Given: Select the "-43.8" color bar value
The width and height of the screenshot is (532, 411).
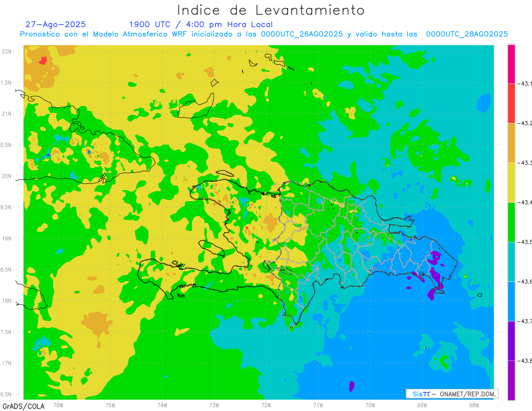Looking at the screenshot, I should tap(524, 361).
